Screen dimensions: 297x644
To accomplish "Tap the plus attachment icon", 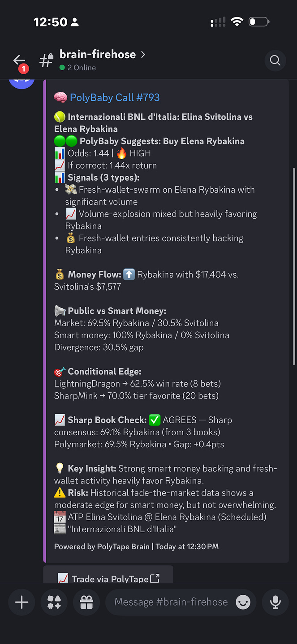I will tap(22, 602).
